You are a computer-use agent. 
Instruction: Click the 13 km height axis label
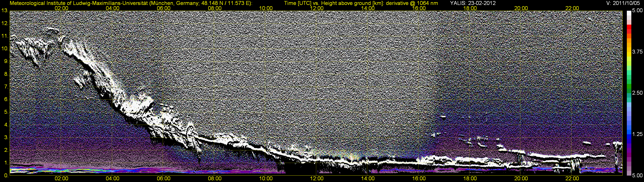click(x=5, y=10)
